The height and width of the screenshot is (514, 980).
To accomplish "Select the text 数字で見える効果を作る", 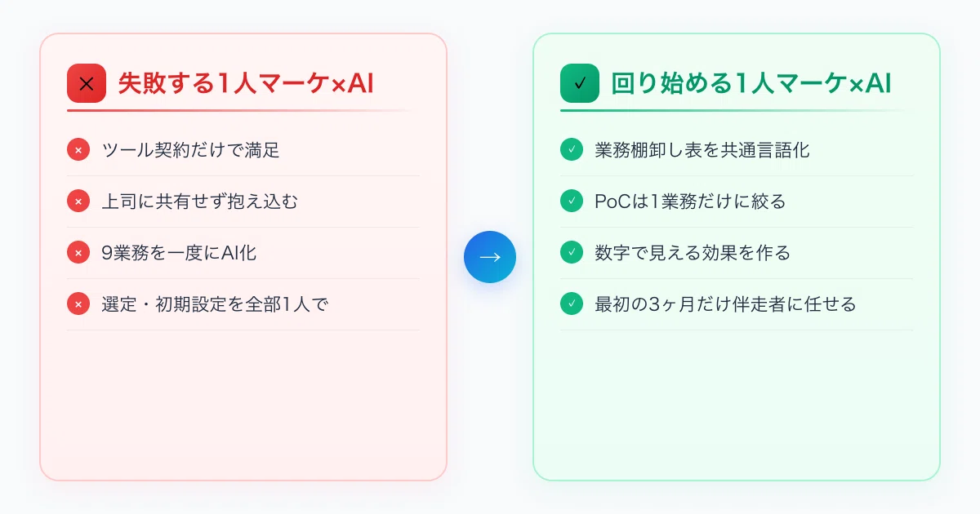I will point(693,253).
